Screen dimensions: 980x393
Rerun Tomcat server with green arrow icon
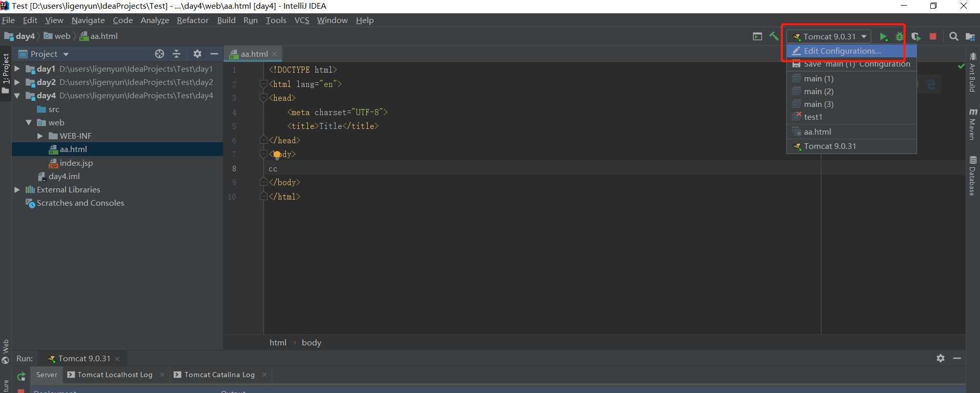(21, 377)
